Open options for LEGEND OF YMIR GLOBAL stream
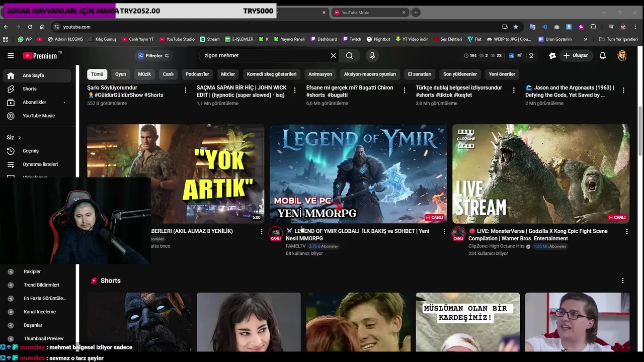This screenshot has height=362, width=644. tap(444, 231)
